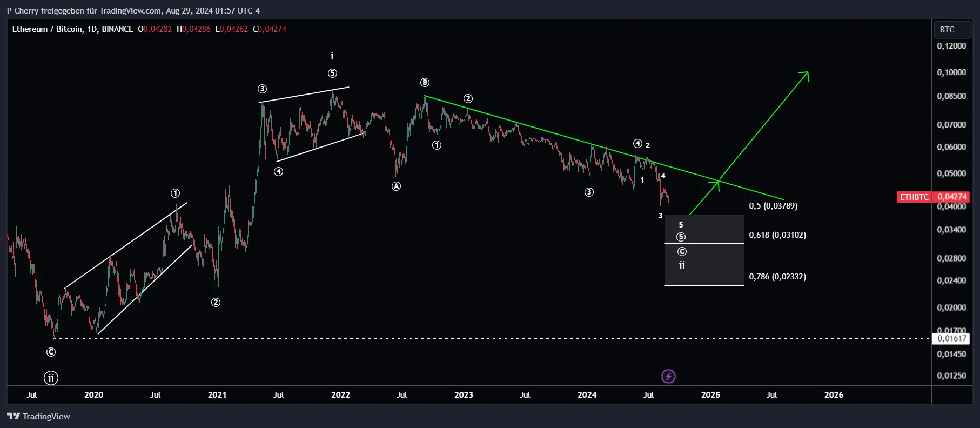The width and height of the screenshot is (980, 428).
Task: Click the 0,10000 price axis label
Action: click(951, 72)
